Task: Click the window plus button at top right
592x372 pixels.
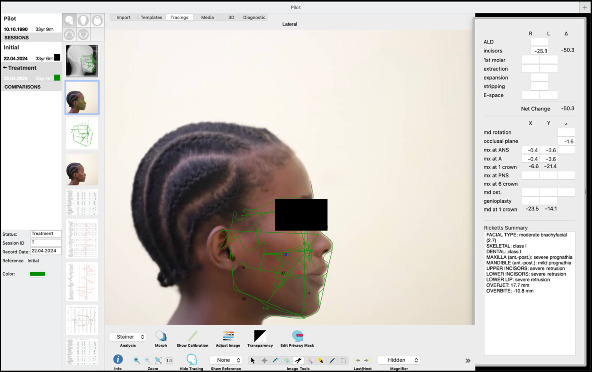Action: pos(584,7)
